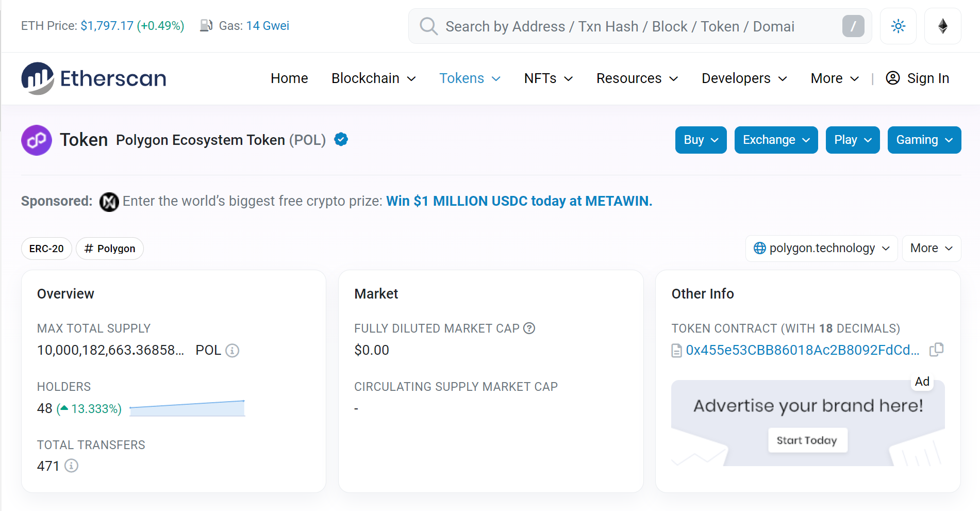
Task: Click the slash keyboard shortcut badge
Action: pos(853,26)
